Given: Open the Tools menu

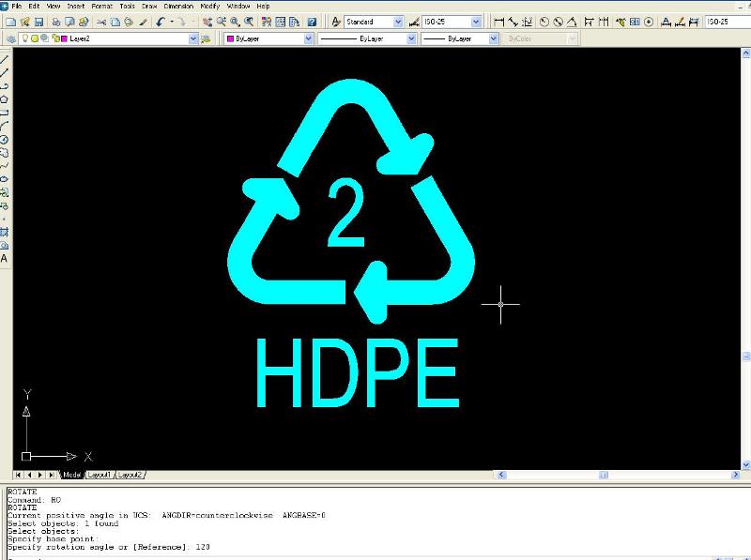Looking at the screenshot, I should click(x=127, y=7).
